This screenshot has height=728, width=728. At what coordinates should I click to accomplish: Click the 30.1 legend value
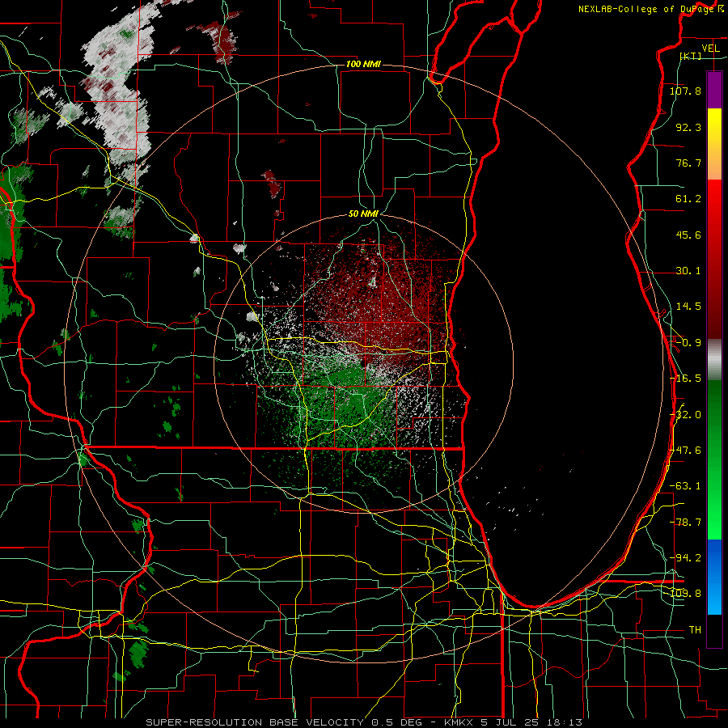[688, 271]
